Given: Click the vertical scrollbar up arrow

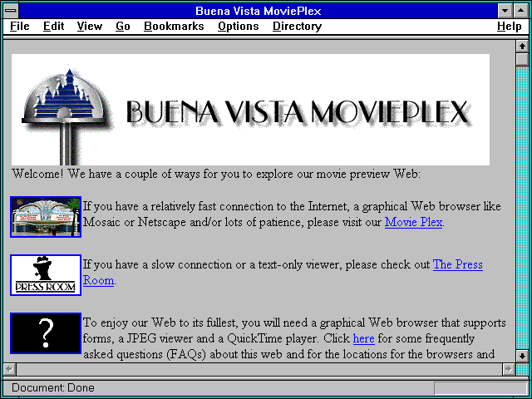Looking at the screenshot, I should pyautogui.click(x=522, y=47).
